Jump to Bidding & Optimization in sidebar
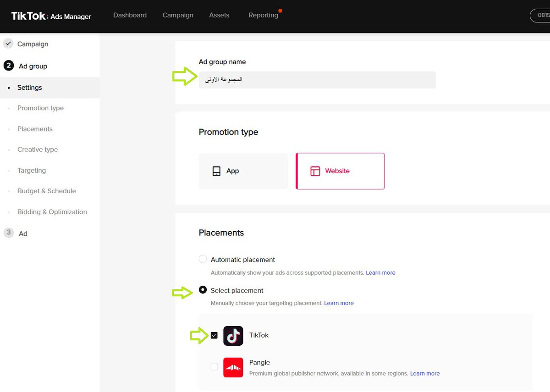The image size is (550, 392). (x=52, y=212)
